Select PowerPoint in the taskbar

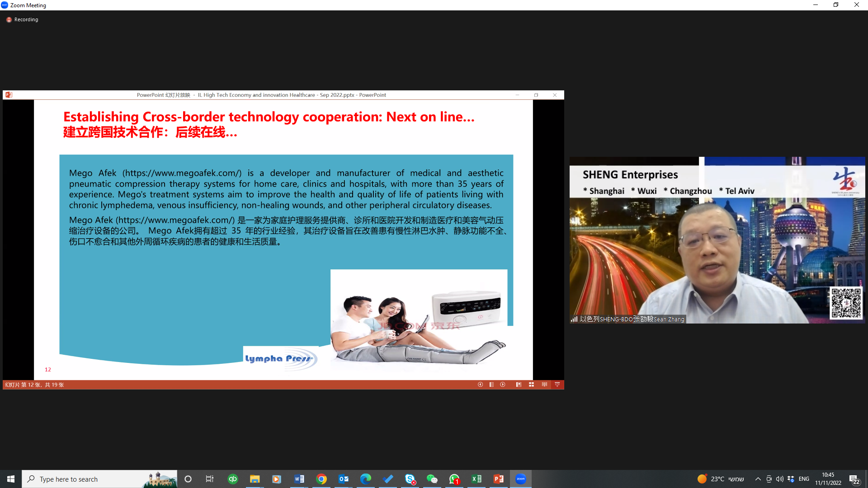pos(499,479)
